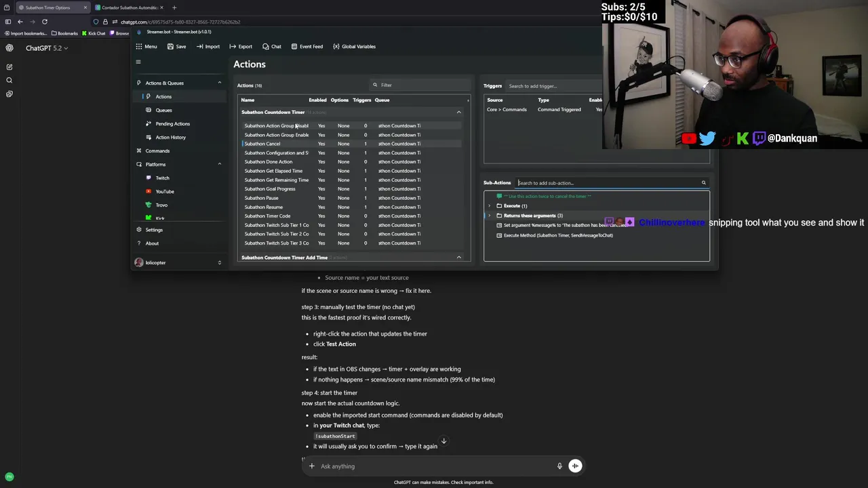The width and height of the screenshot is (868, 488).
Task: Sort actions by the Name column header
Action: [x=248, y=100]
